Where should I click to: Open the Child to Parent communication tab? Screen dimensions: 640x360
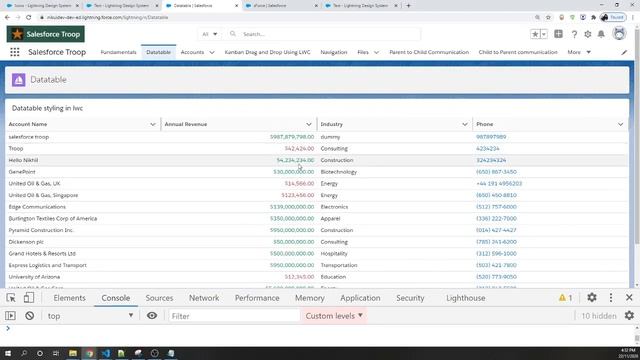[x=518, y=52]
